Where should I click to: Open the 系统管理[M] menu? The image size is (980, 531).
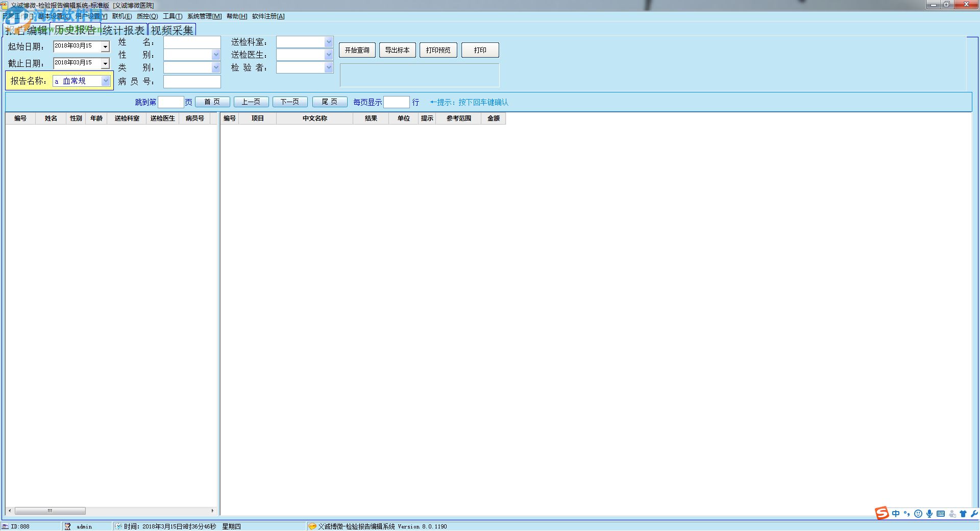click(x=204, y=16)
